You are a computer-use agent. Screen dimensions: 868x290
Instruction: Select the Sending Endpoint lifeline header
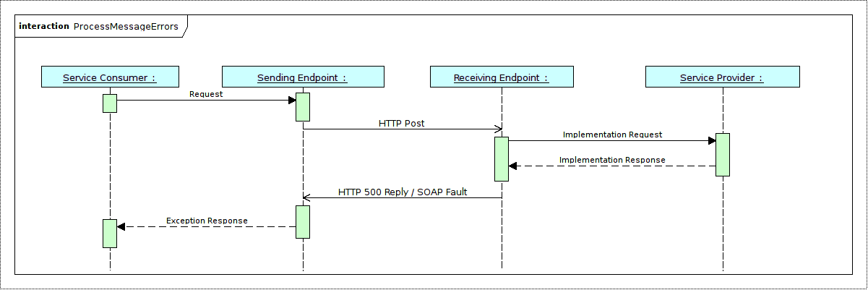(x=302, y=77)
